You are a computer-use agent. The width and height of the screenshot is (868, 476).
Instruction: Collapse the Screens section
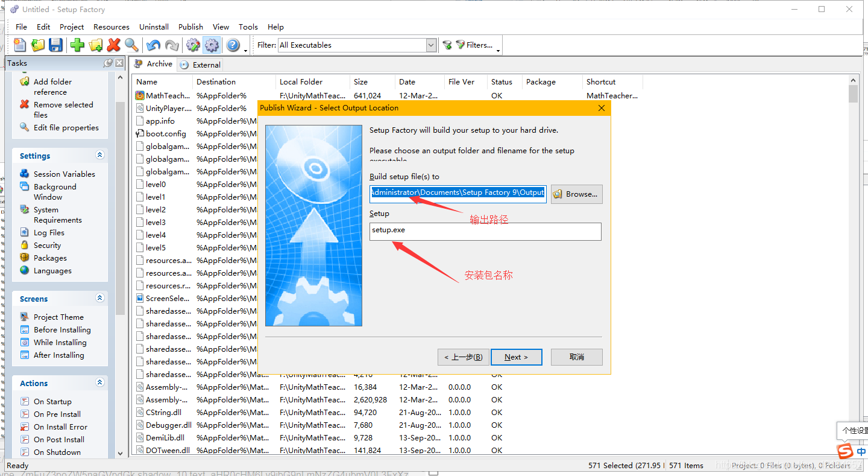coord(100,298)
